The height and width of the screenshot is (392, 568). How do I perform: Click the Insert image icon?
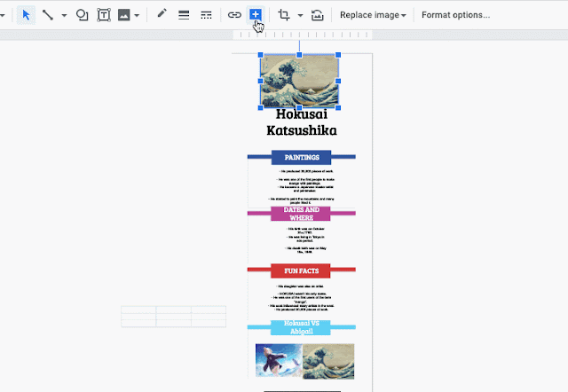tap(124, 15)
